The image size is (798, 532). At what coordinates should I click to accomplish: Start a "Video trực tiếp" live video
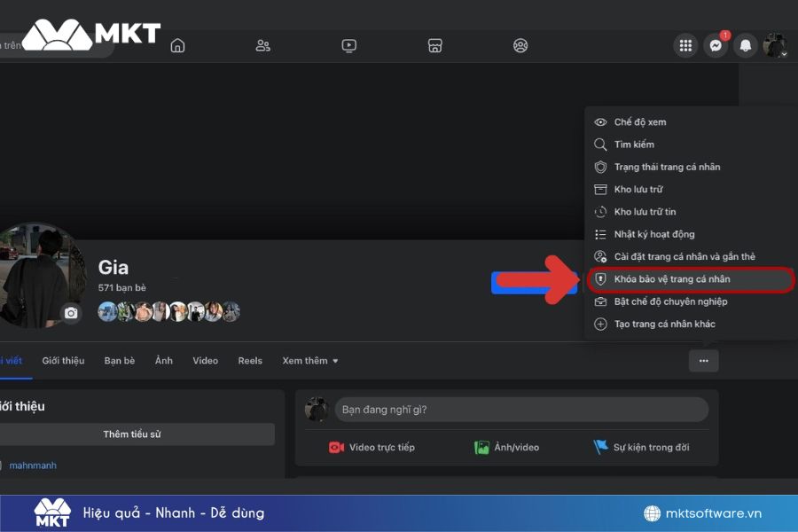point(372,447)
